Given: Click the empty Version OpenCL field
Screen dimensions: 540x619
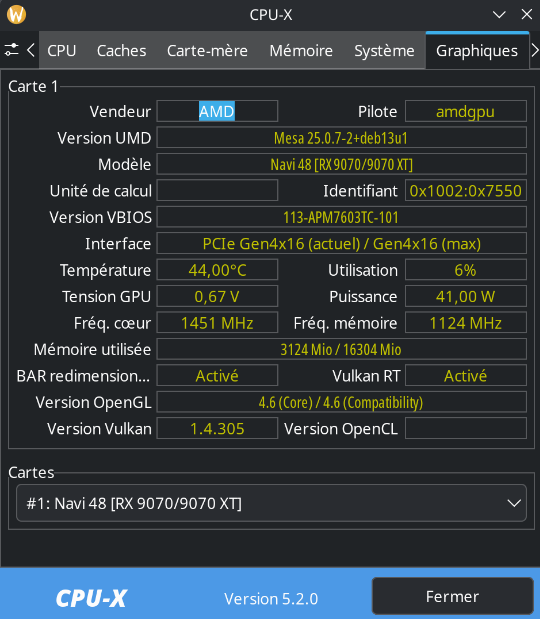Looking at the screenshot, I should [466, 429].
